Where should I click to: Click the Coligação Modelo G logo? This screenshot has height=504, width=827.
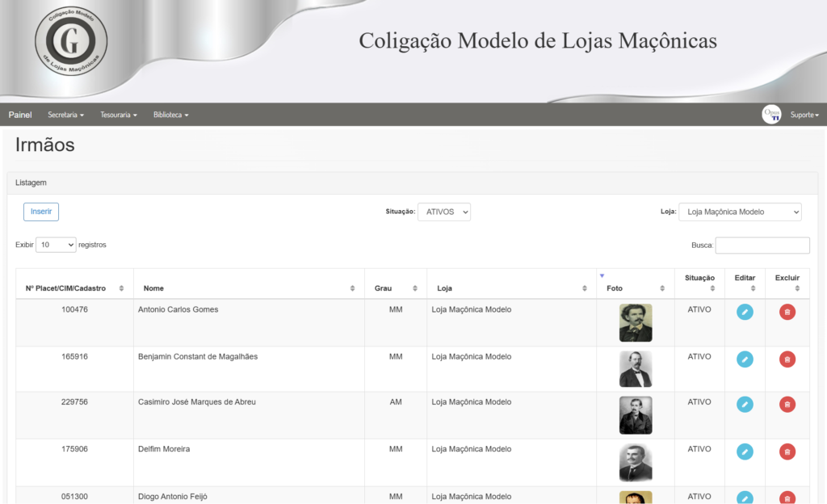(71, 40)
